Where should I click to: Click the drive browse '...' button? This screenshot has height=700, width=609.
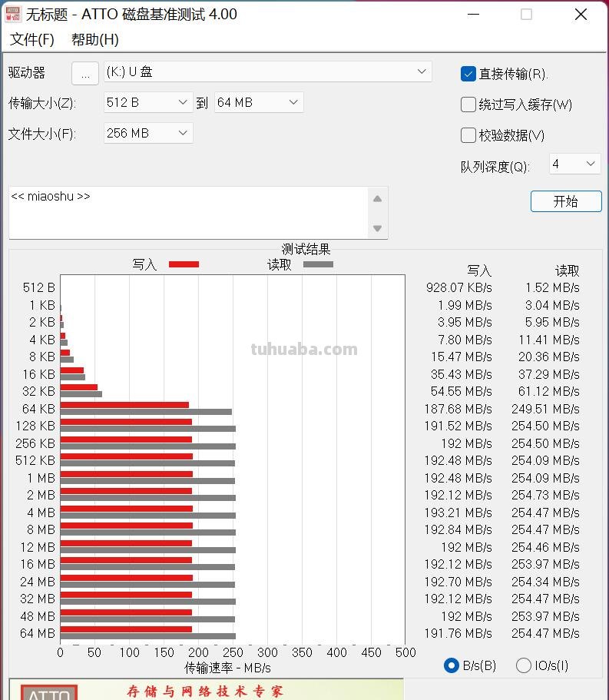click(x=85, y=73)
